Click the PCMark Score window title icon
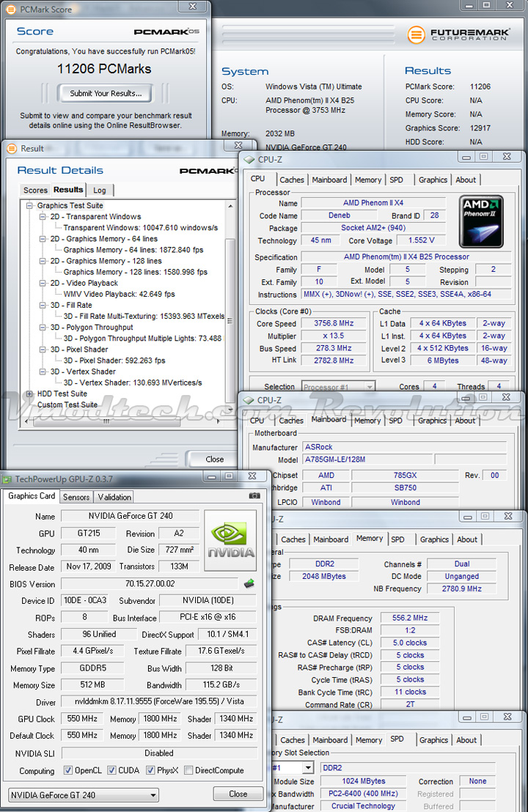528x812 pixels. click(x=12, y=10)
